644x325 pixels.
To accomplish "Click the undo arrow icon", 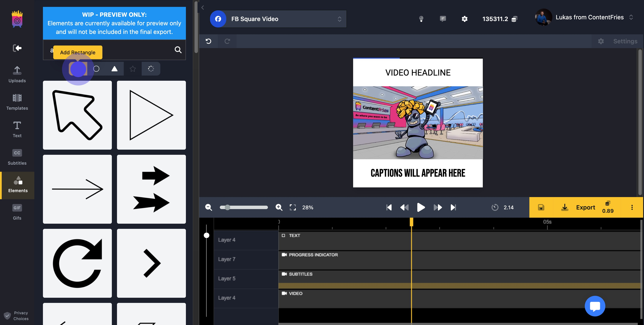I will click(208, 41).
